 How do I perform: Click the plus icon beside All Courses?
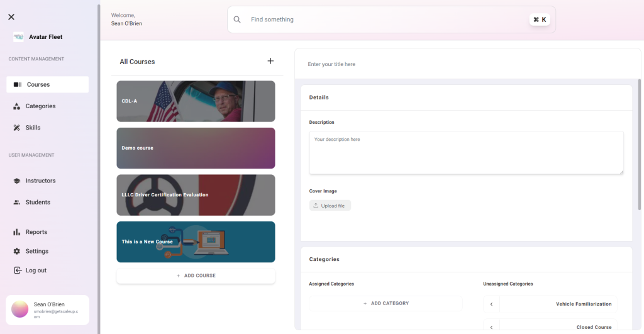[x=270, y=61]
